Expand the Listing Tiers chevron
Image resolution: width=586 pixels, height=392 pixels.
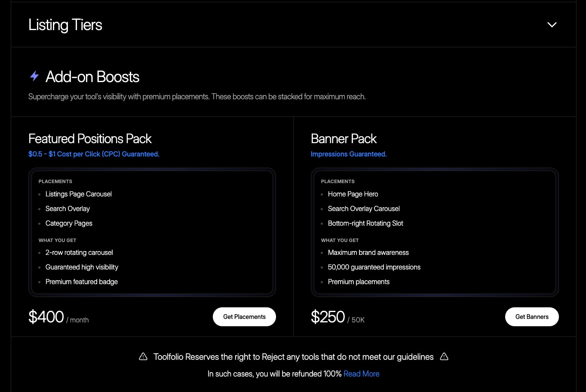point(552,25)
